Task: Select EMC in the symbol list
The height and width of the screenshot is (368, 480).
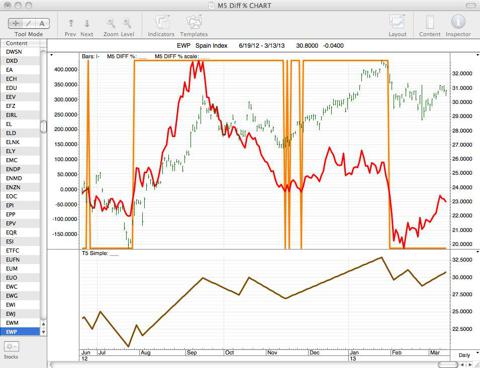Action: tap(20, 160)
